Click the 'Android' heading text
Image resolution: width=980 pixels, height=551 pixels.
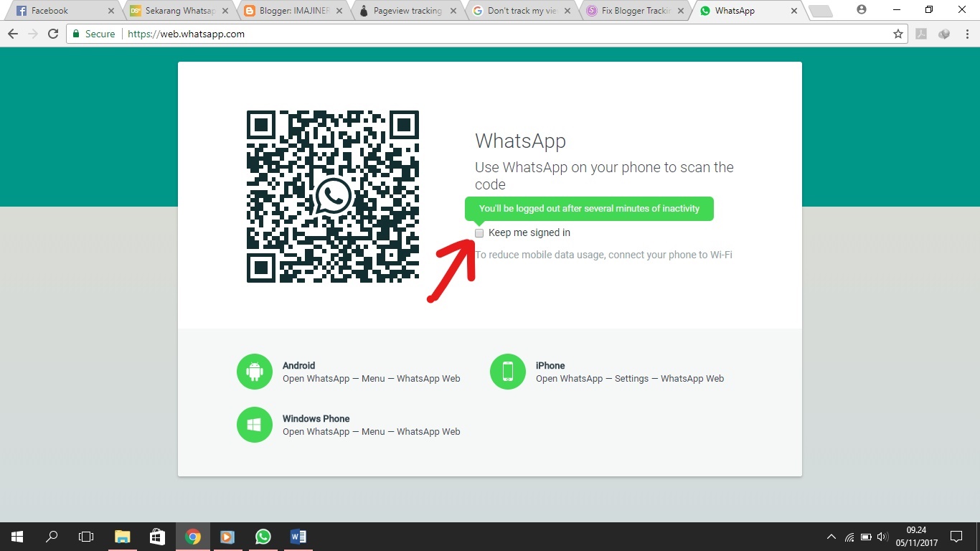click(298, 366)
